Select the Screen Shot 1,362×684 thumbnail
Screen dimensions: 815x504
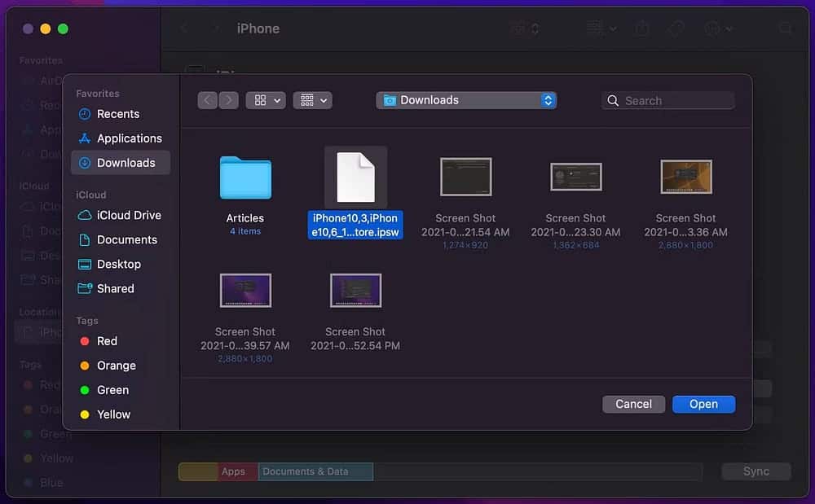tap(575, 177)
